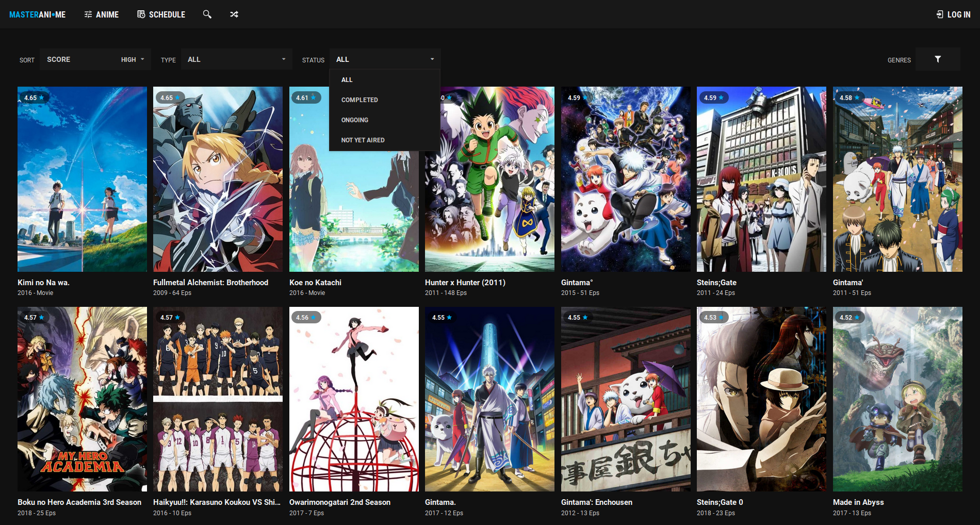
Task: Open Gintama': Enchousen poster
Action: [626, 399]
